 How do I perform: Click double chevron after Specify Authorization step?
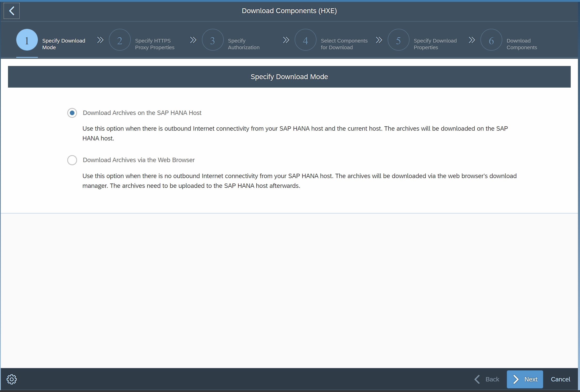[x=286, y=40]
